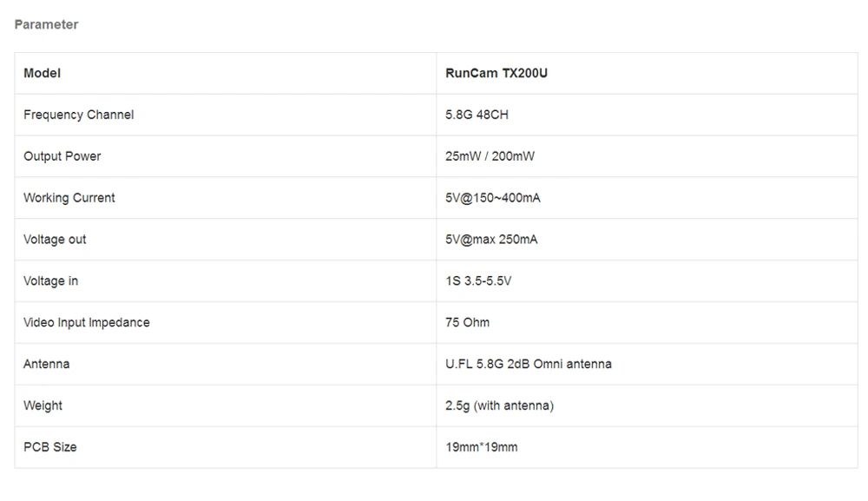Click the 5V@max 250mA value

pyautogui.click(x=491, y=240)
